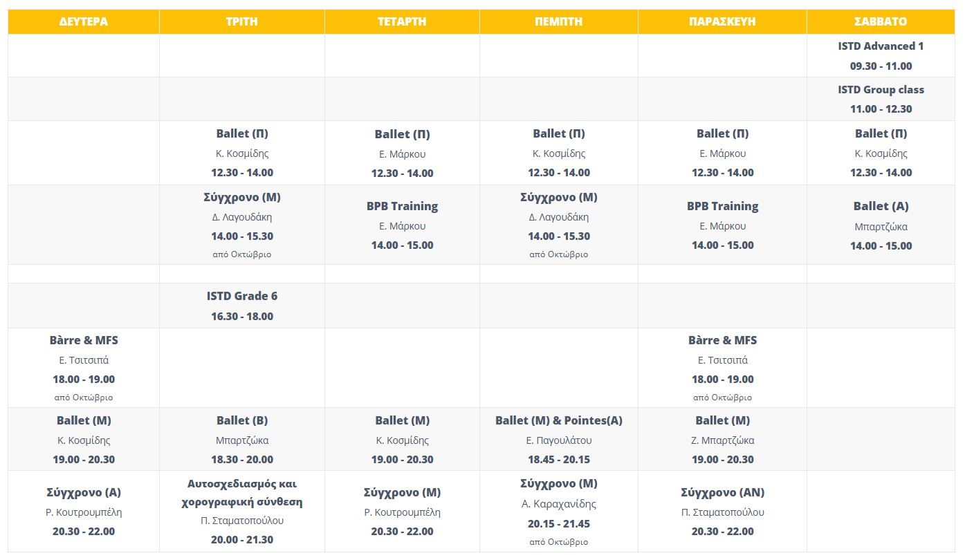This screenshot has height=560, width=965.
Task: Open Saturday's Ballet (A) class
Action: (x=881, y=206)
